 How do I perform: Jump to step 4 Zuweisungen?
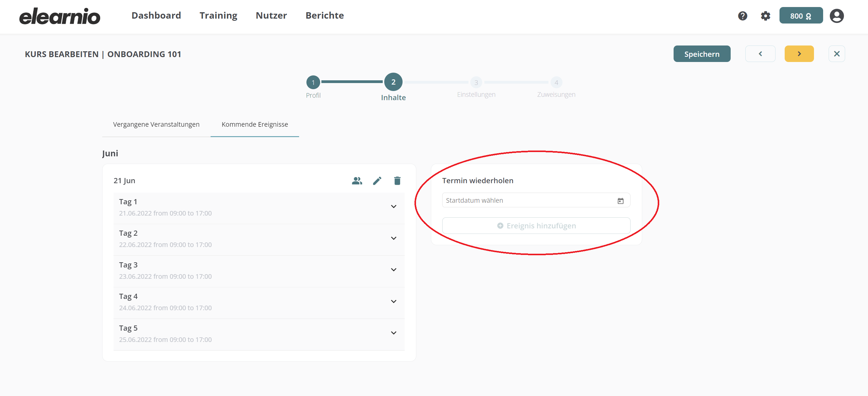click(x=556, y=82)
